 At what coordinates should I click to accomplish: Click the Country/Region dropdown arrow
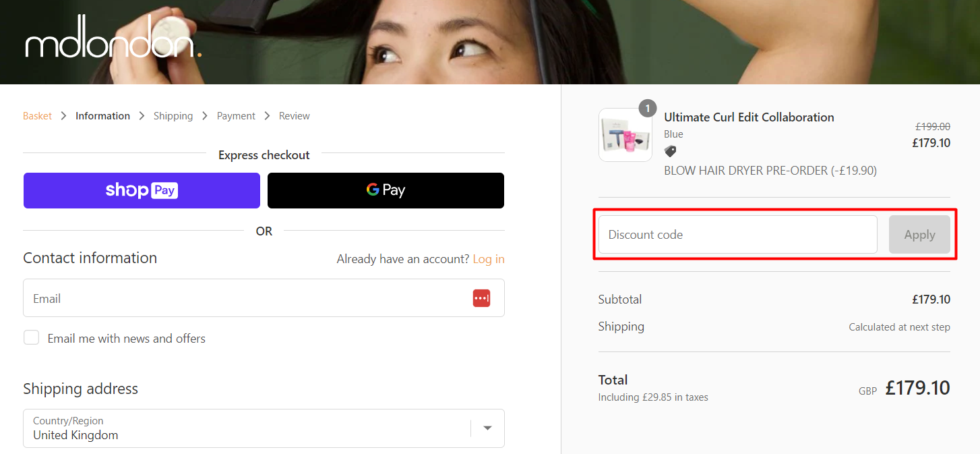click(487, 428)
